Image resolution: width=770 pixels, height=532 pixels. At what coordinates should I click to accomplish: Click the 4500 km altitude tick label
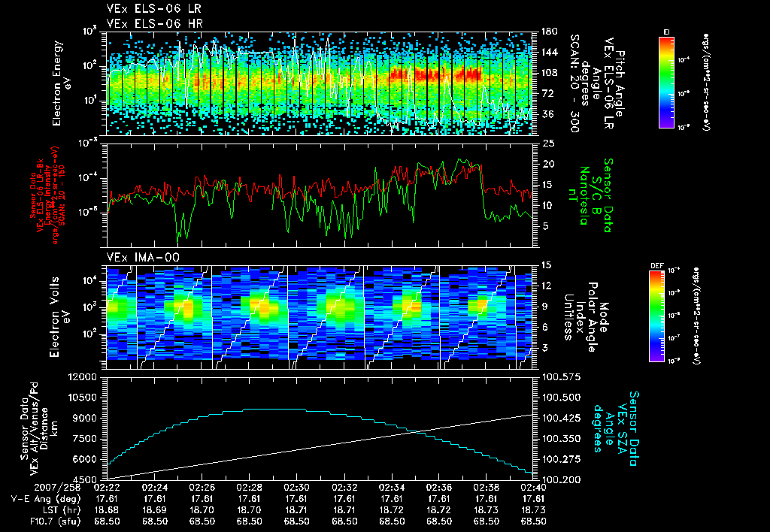[x=86, y=479]
